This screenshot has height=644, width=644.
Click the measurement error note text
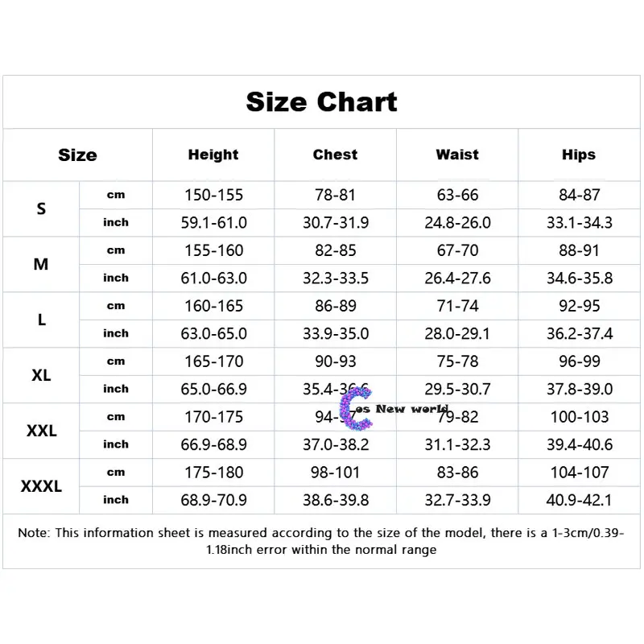[321, 541]
